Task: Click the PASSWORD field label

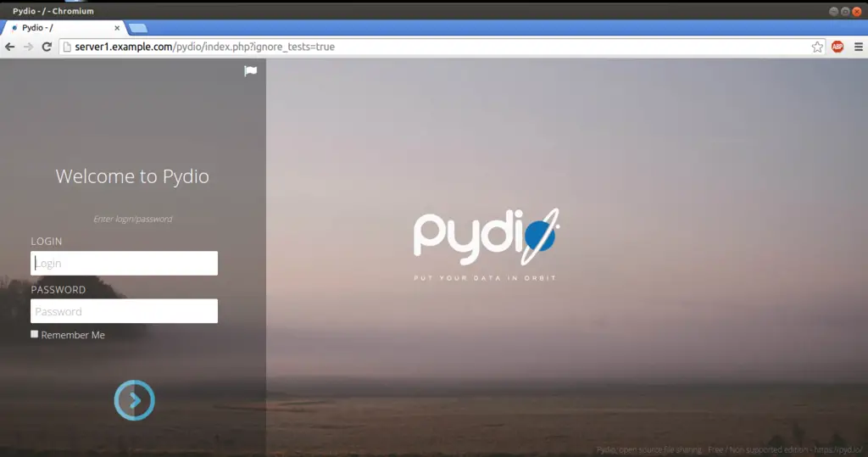Action: 58,290
